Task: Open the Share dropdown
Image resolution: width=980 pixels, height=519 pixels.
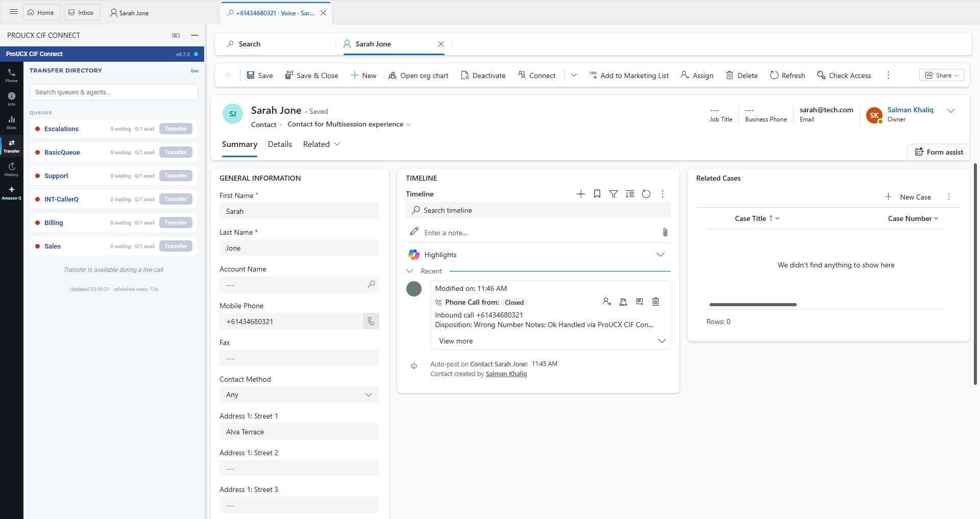Action: click(x=942, y=75)
